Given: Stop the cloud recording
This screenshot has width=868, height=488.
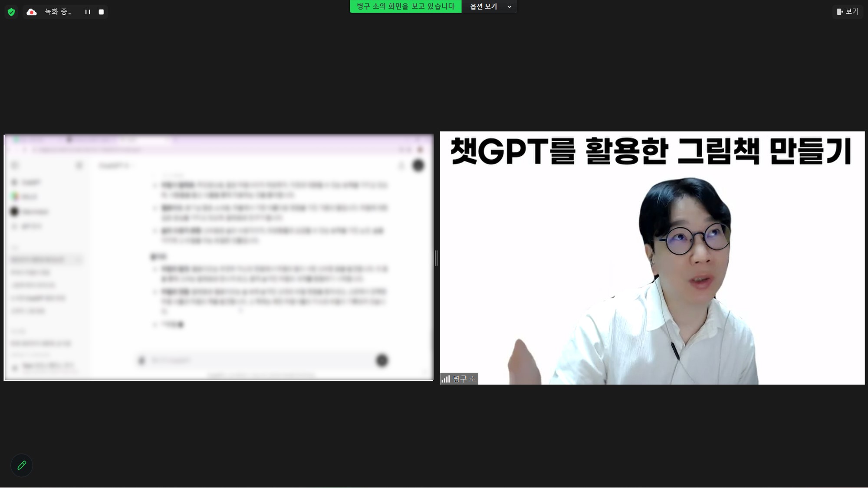Looking at the screenshot, I should pos(101,12).
